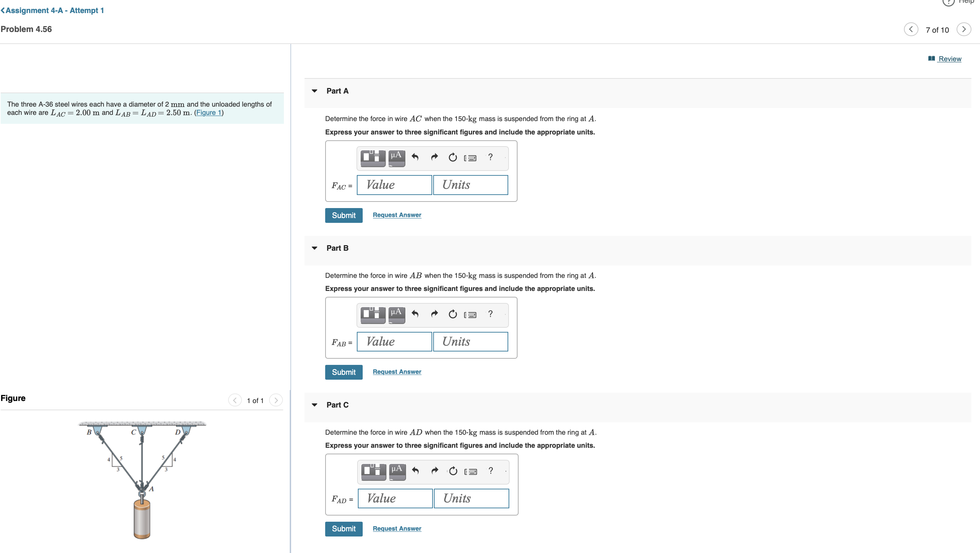The image size is (980, 553).
Task: Collapse the Part C section
Action: point(314,405)
